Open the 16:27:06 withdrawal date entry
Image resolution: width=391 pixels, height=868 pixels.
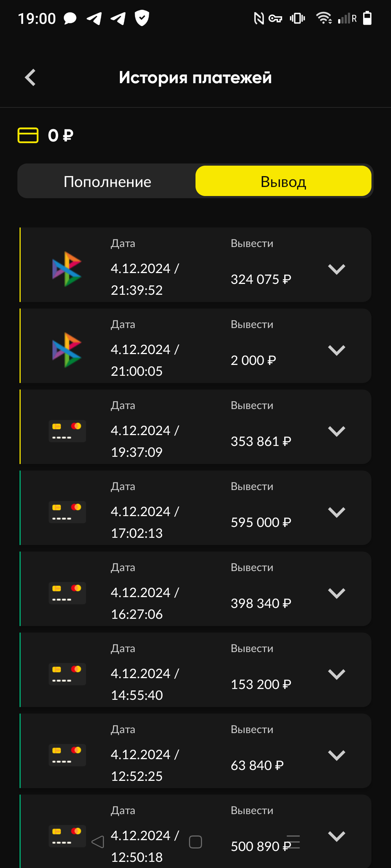click(145, 603)
